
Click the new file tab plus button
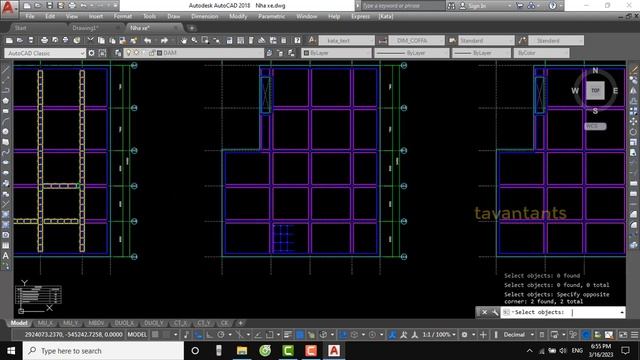click(191, 28)
